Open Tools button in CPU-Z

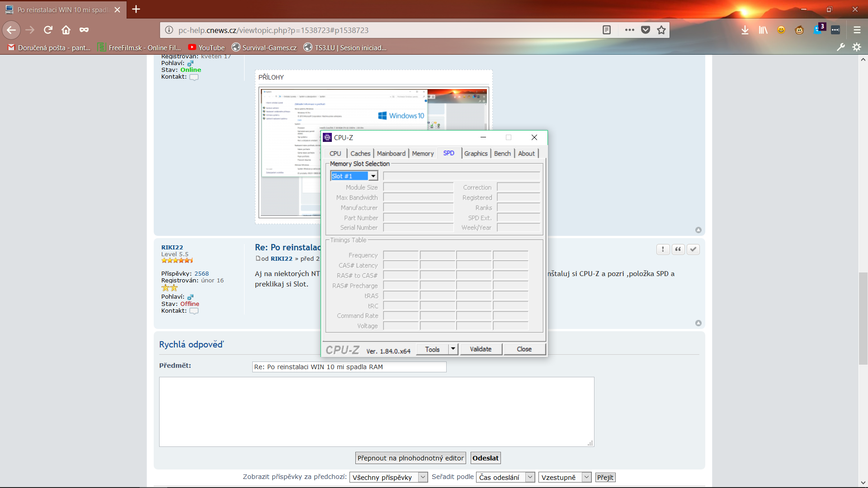pos(432,349)
